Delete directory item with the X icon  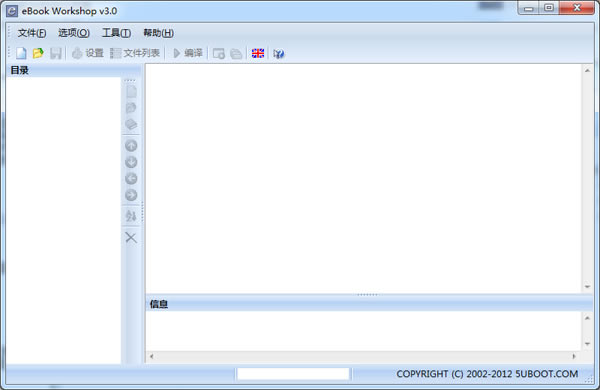[x=131, y=238]
